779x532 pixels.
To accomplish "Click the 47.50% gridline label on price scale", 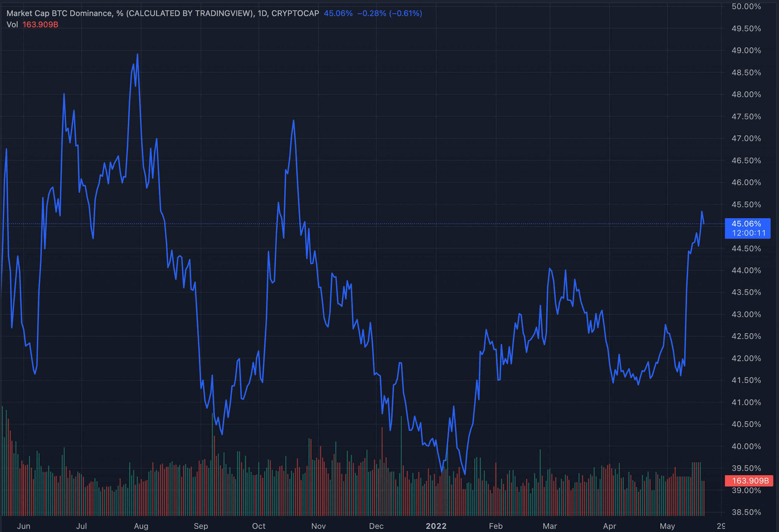I will tap(746, 116).
